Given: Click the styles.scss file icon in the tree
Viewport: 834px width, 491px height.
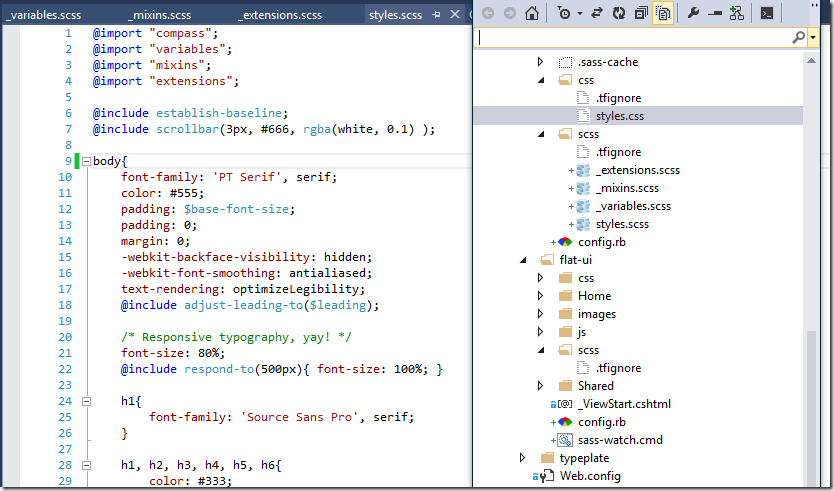Looking at the screenshot, I should click(583, 224).
